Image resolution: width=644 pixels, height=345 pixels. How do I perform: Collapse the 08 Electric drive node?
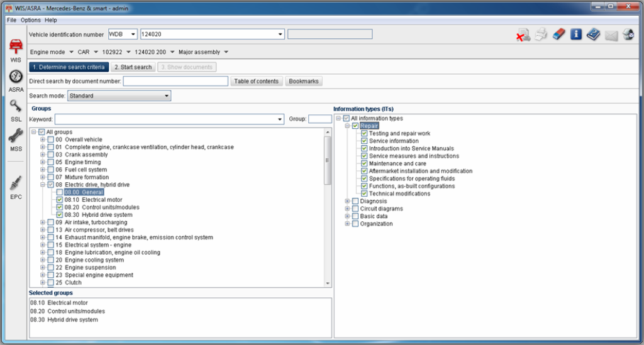point(42,185)
